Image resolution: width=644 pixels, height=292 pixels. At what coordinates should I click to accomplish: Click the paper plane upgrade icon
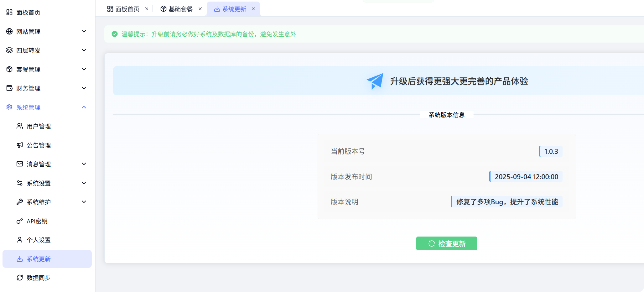375,81
